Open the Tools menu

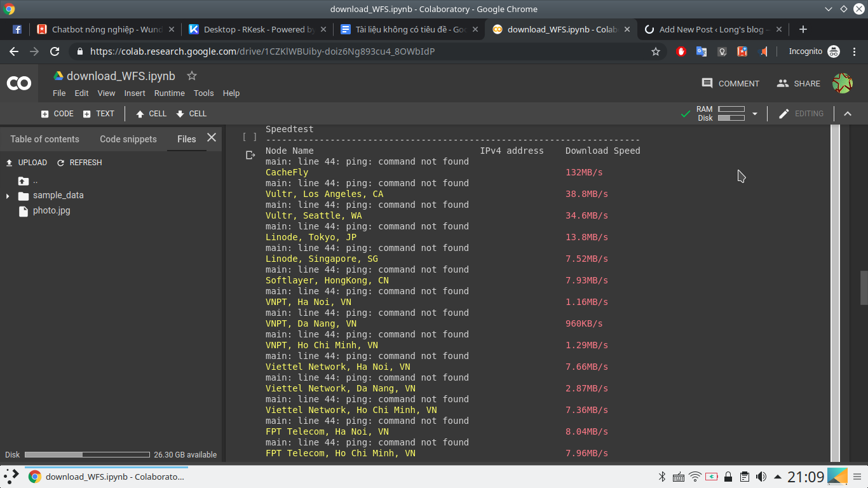[203, 93]
